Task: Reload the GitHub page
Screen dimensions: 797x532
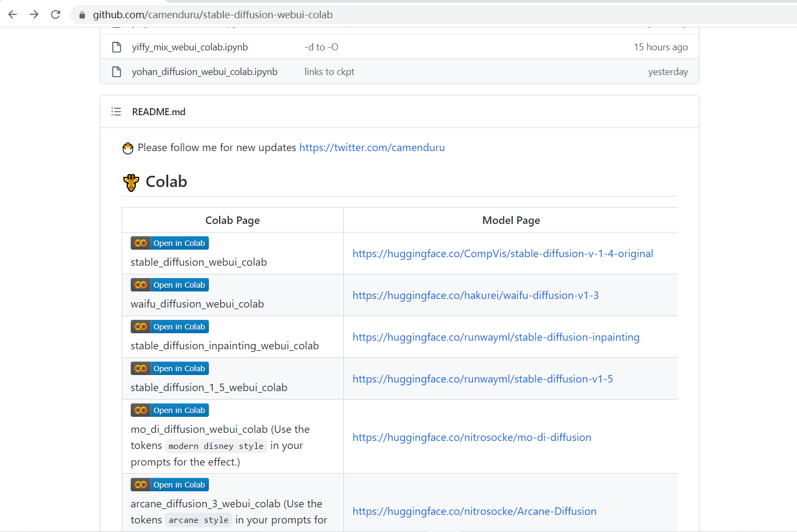Action: [56, 14]
